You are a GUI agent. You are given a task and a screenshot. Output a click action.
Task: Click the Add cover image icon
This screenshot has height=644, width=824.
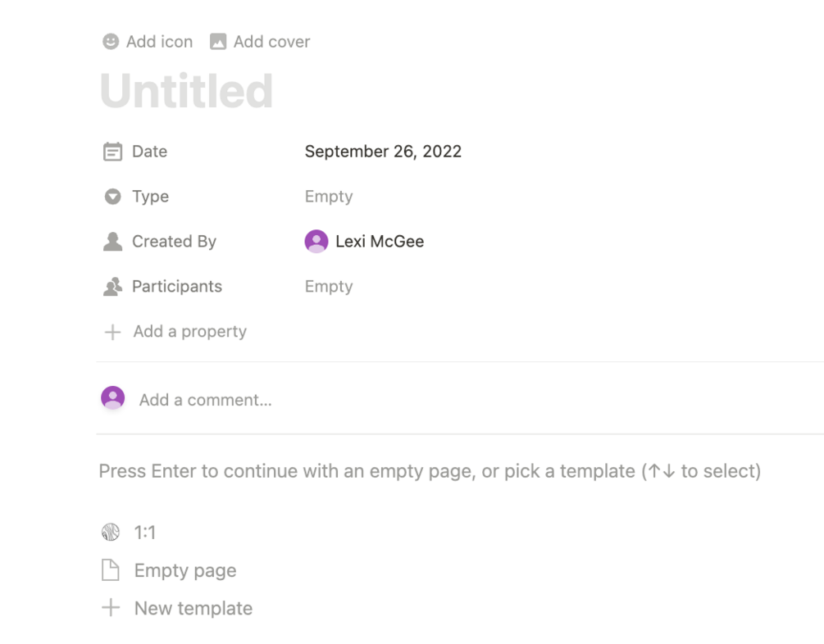pyautogui.click(x=218, y=42)
